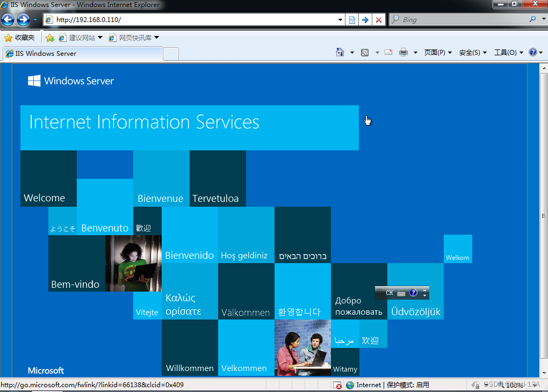The width and height of the screenshot is (548, 392).
Task: Open the 工具(O) Tools menu
Action: coord(508,53)
